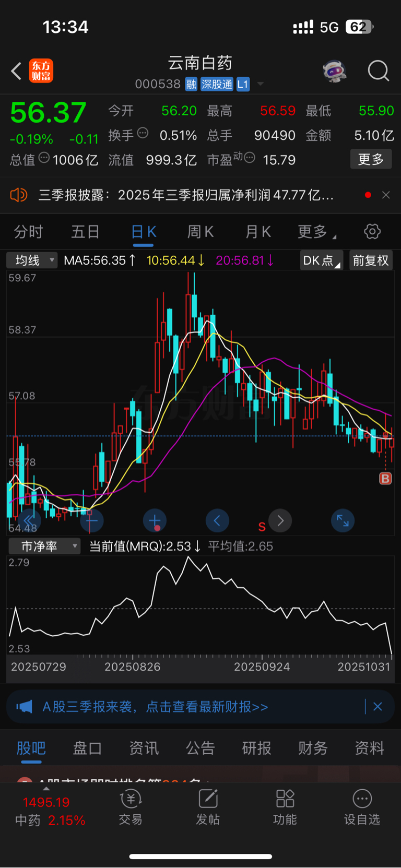Image resolution: width=401 pixels, height=868 pixels.
Task: Tap the 深股通 badge
Action: (x=217, y=84)
